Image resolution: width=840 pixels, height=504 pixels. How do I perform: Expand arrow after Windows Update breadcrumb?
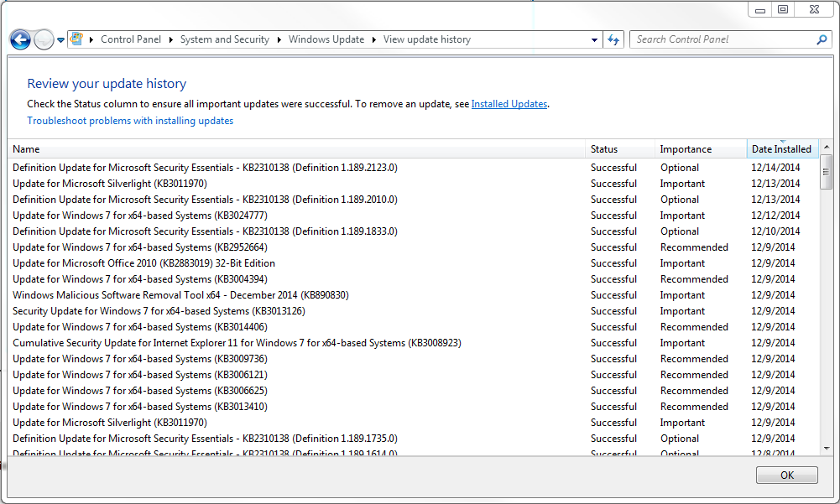(x=374, y=39)
